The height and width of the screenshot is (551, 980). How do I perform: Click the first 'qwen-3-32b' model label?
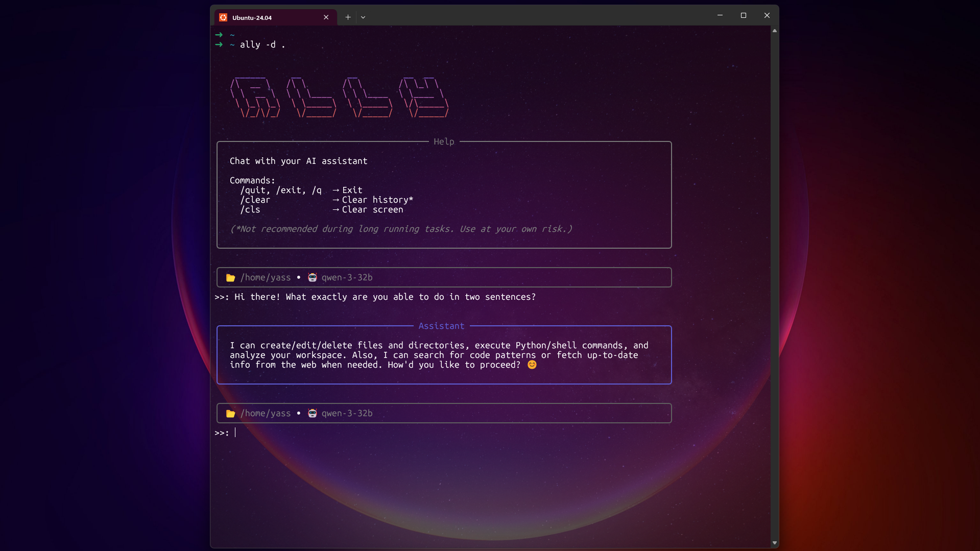pos(347,277)
